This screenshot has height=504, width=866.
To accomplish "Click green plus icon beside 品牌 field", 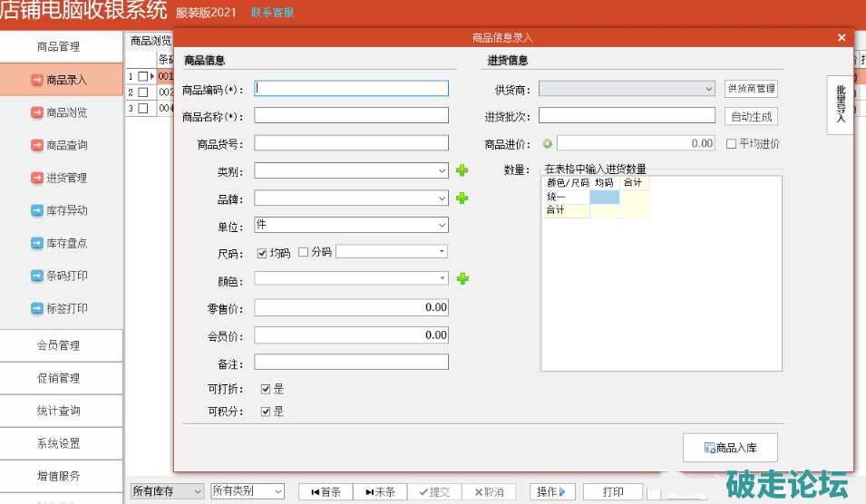I will (462, 198).
